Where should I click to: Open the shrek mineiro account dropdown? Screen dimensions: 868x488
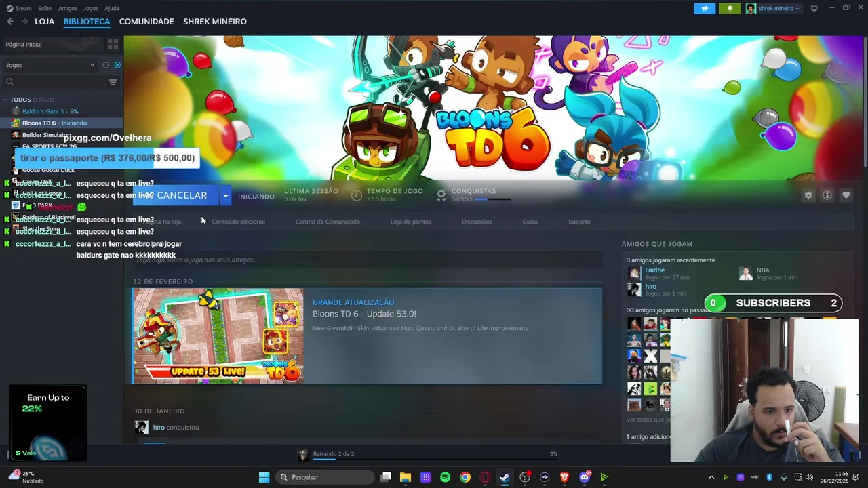[773, 8]
